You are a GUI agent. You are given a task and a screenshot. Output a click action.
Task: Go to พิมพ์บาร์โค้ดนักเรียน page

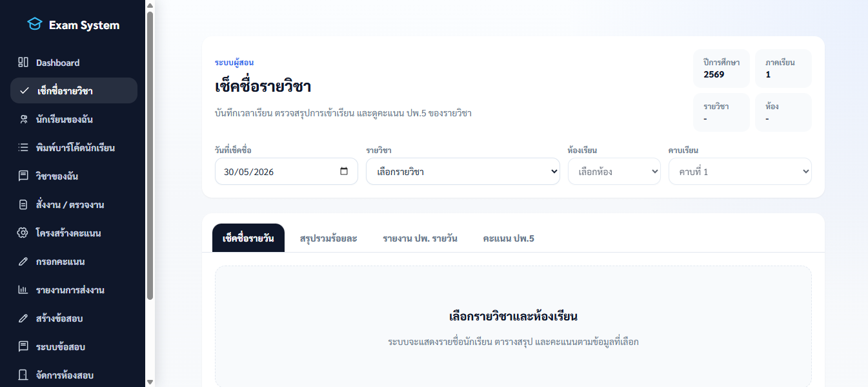coord(74,148)
